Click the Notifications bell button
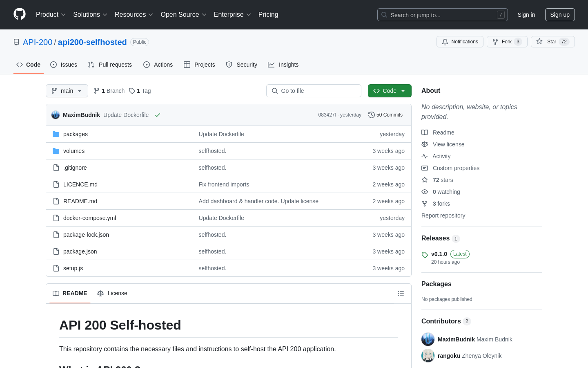The image size is (588, 368). click(x=460, y=42)
